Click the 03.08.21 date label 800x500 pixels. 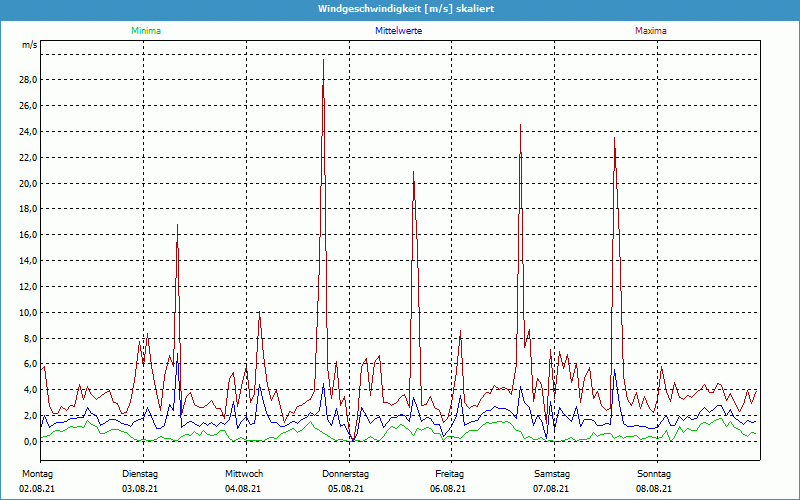pos(140,489)
